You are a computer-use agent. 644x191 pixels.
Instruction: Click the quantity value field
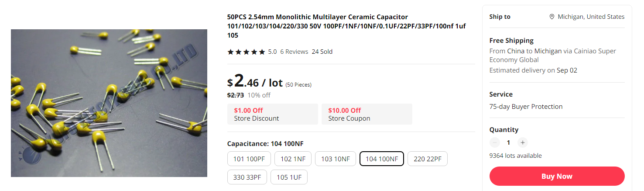click(x=508, y=142)
